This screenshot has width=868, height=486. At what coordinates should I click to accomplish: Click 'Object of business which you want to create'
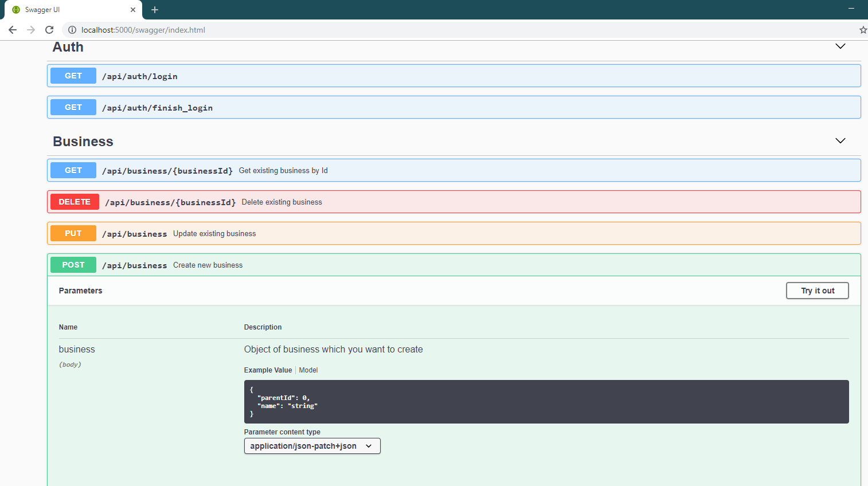[x=334, y=350]
